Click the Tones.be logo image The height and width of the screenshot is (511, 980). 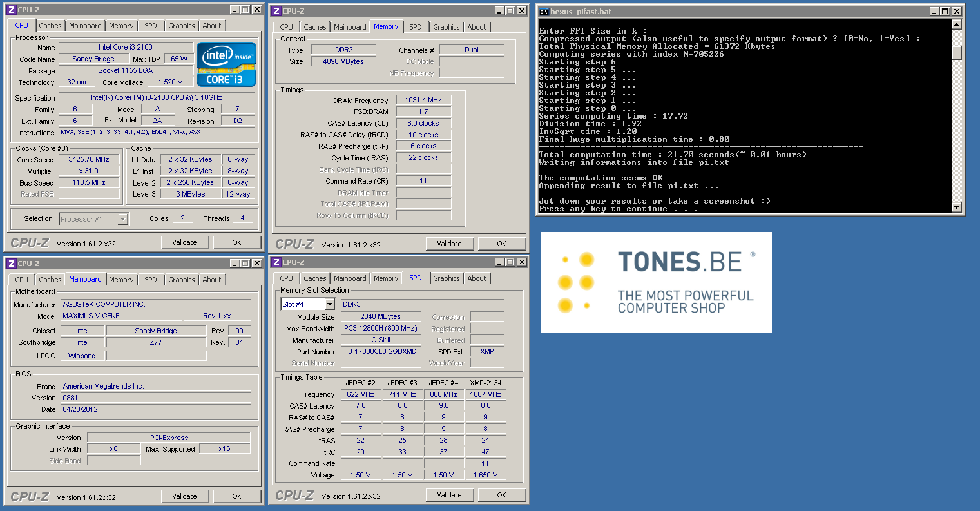657,282
